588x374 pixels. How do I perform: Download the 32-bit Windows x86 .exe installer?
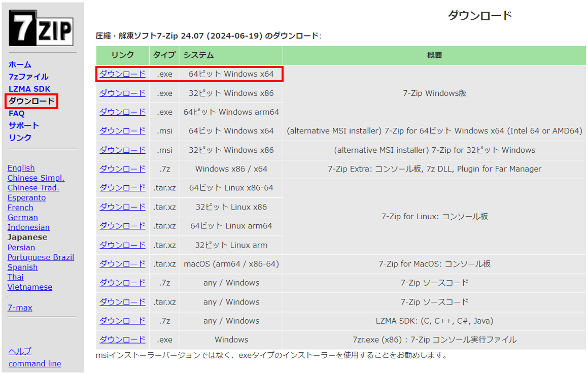[x=122, y=93]
